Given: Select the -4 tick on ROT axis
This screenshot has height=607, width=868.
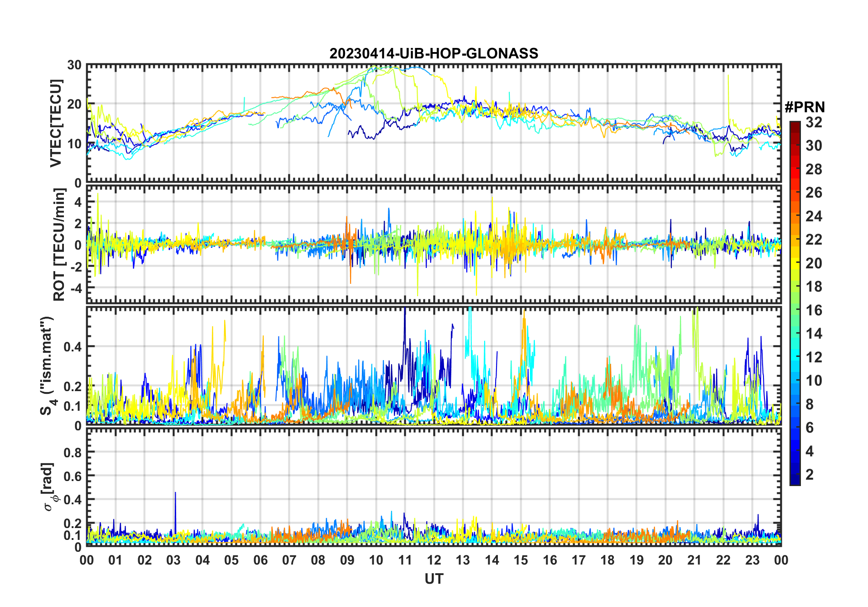Looking at the screenshot, I should click(76, 288).
